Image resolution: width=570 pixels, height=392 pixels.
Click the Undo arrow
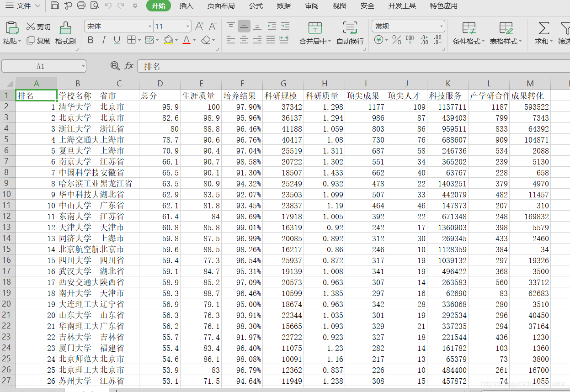coord(108,6)
